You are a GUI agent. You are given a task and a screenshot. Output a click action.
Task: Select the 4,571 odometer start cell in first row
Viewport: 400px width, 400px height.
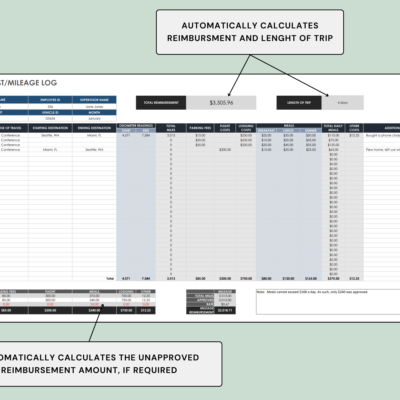click(126, 136)
